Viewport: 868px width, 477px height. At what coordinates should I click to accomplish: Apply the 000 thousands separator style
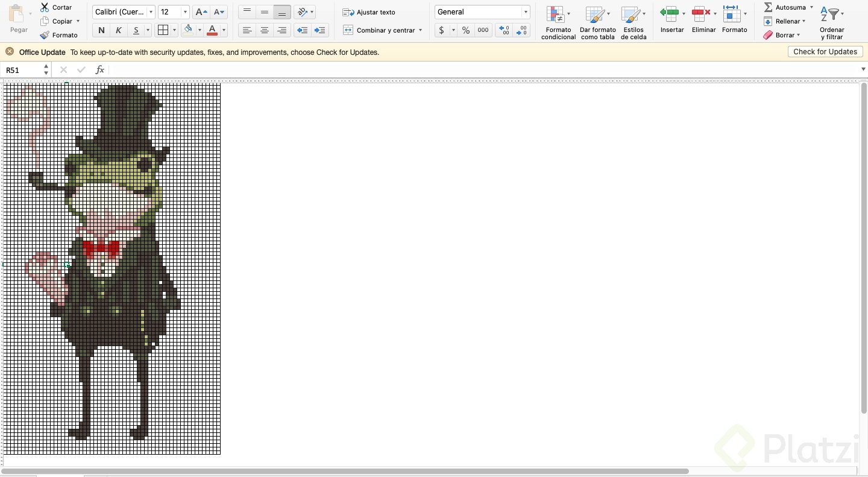coord(483,30)
